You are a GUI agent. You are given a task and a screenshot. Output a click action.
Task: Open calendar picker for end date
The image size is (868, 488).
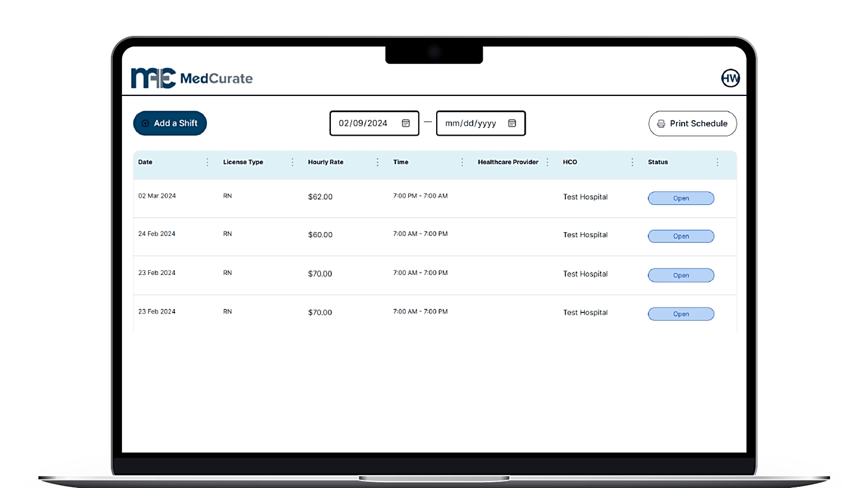512,123
